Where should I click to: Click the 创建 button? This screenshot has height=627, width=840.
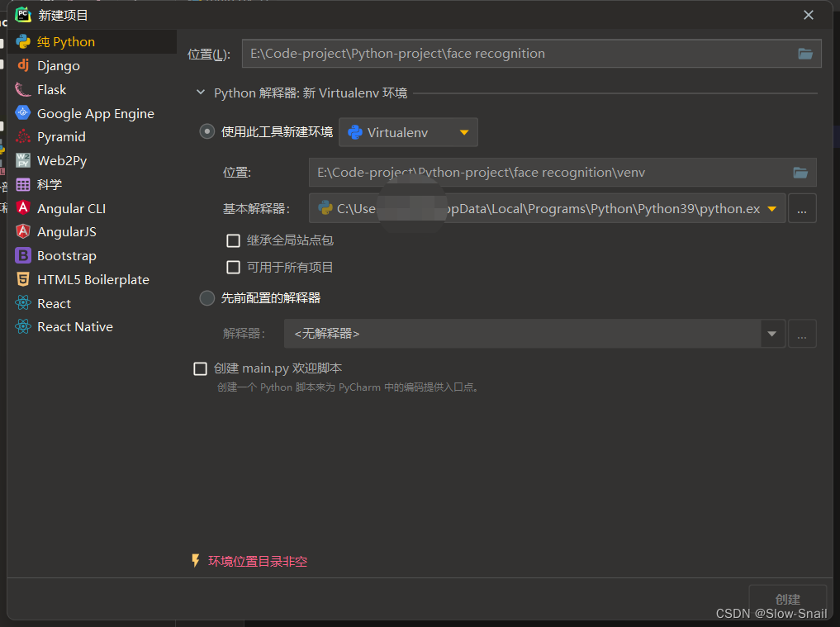pyautogui.click(x=787, y=599)
